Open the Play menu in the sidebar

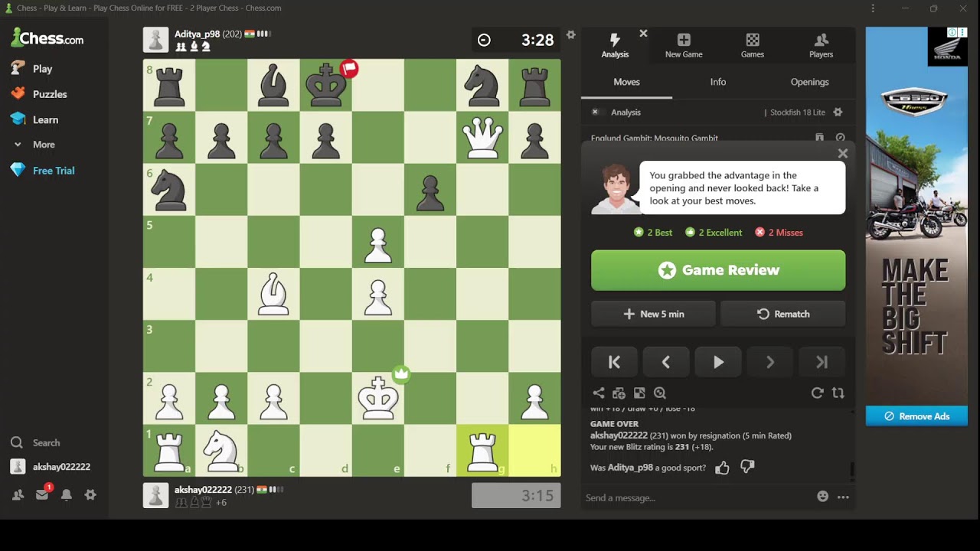[x=31, y=68]
